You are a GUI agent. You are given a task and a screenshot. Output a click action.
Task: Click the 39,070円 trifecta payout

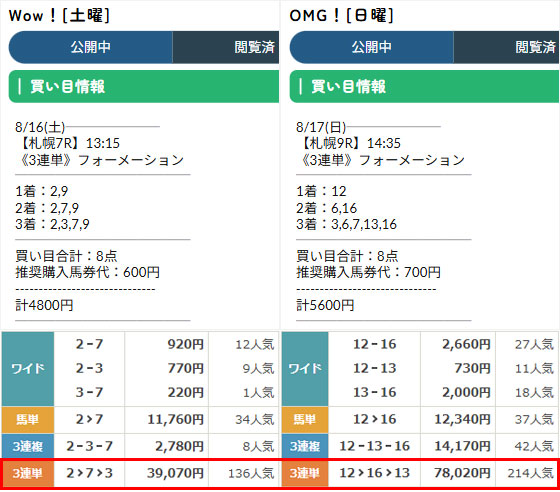(175, 473)
